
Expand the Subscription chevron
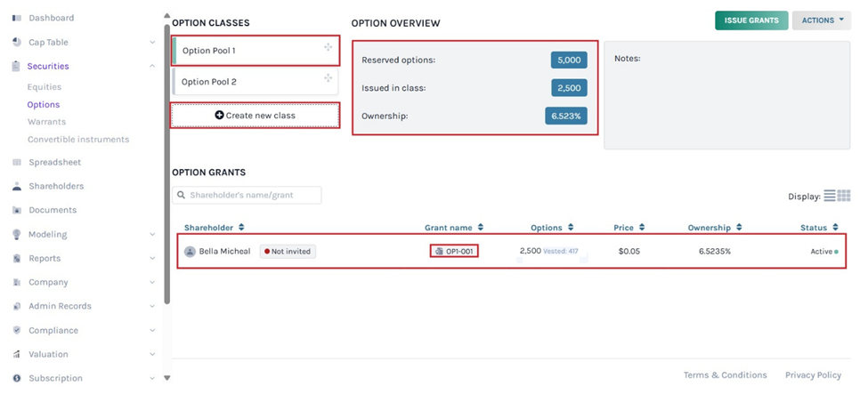point(153,379)
